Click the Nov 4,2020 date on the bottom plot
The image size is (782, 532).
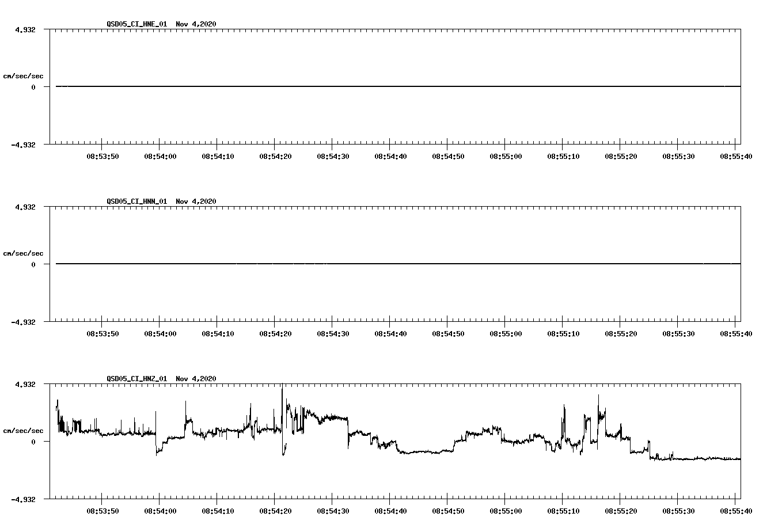click(195, 379)
